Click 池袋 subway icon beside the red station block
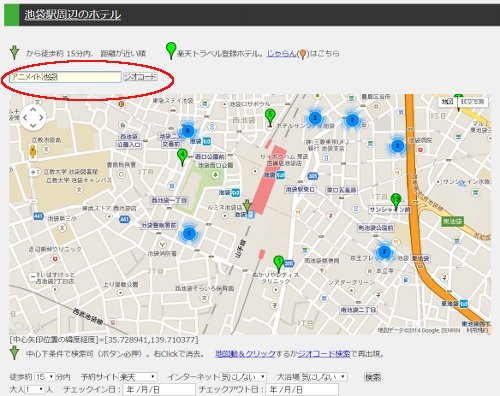The height and width of the screenshot is (396, 500). (280, 175)
